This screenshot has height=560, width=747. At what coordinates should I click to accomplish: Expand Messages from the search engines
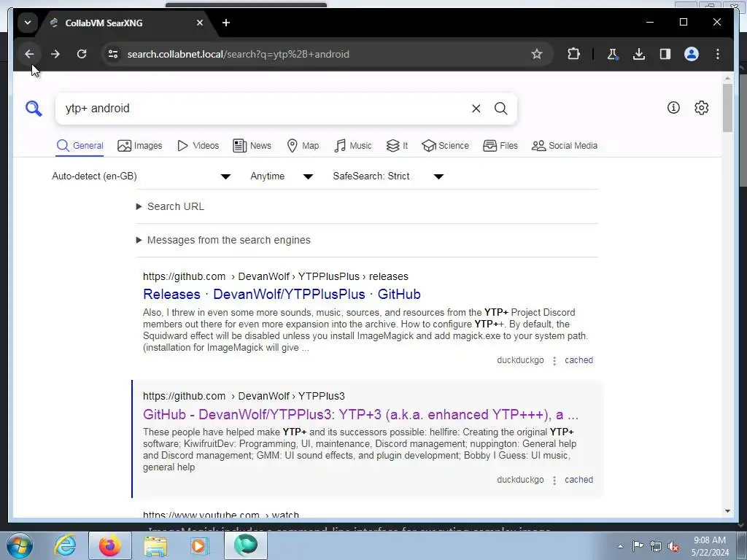[x=223, y=240]
